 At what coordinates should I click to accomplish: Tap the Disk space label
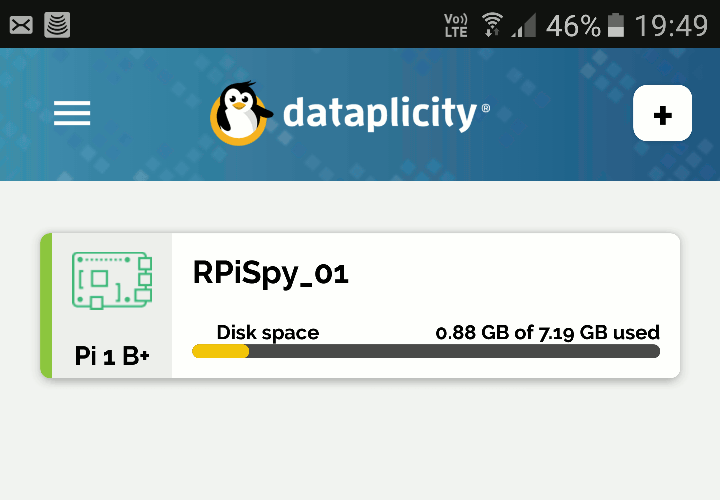point(268,333)
